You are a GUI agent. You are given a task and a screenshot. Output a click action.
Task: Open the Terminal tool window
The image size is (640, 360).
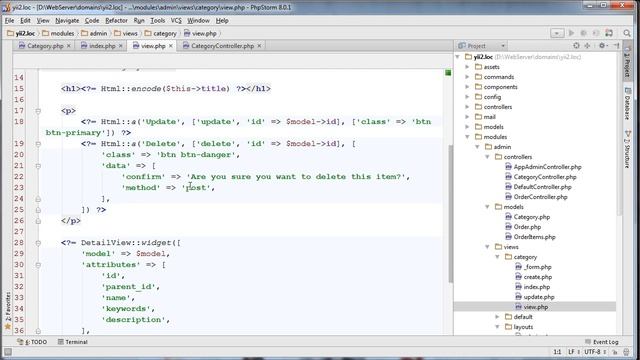coord(73,342)
